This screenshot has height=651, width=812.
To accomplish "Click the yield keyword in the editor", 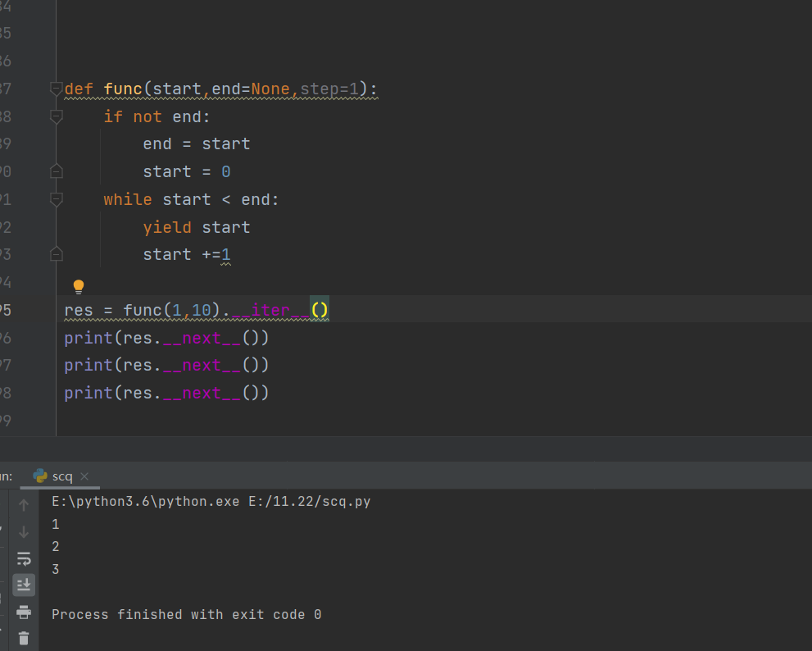I will 167,227.
